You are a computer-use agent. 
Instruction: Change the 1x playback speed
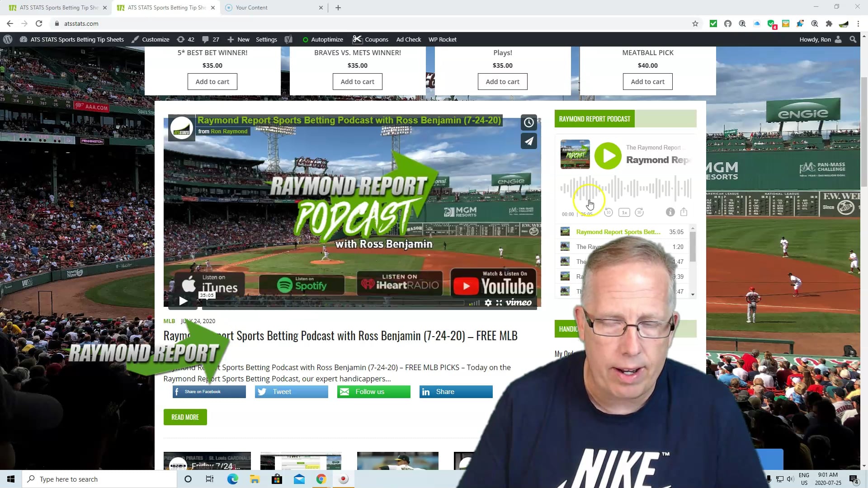(624, 212)
